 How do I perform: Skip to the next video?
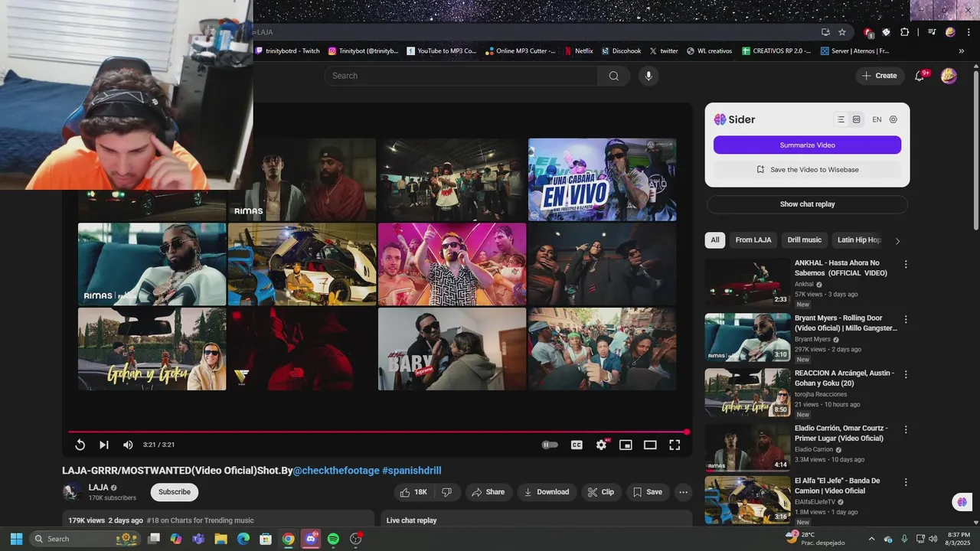click(104, 445)
